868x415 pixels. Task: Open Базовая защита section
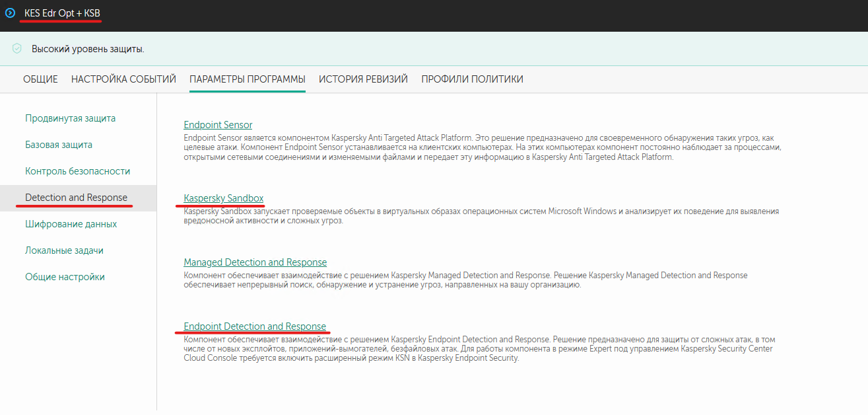(x=59, y=145)
